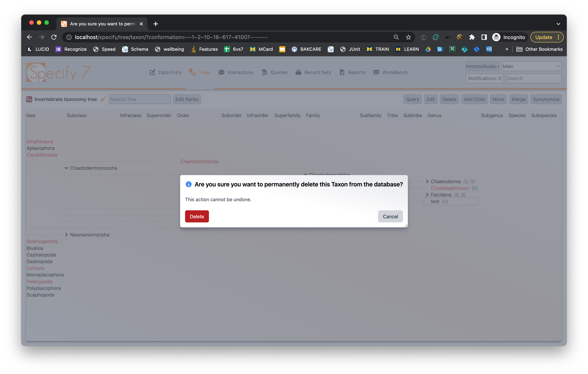This screenshot has width=588, height=374.
Task: Click the Synonymize button
Action: click(546, 99)
